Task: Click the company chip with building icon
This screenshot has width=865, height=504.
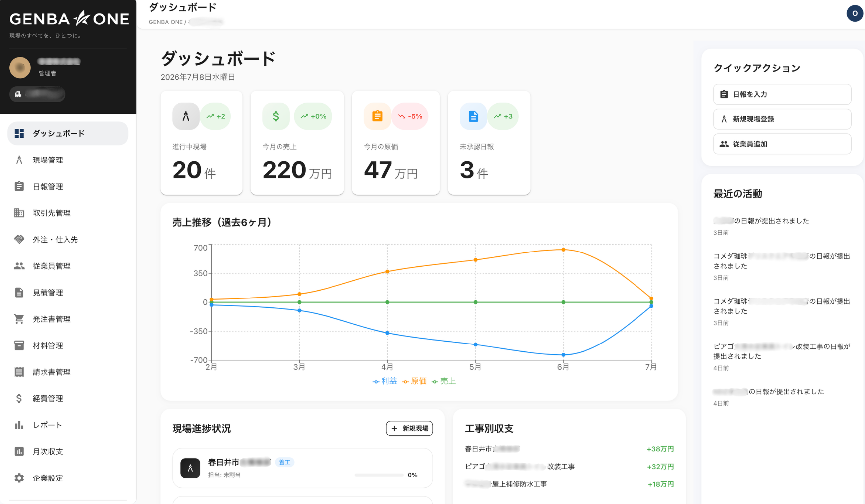Action: 37,94
